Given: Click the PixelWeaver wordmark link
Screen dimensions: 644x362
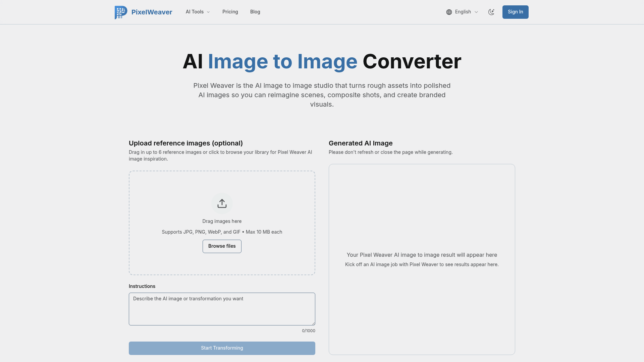Looking at the screenshot, I should (x=152, y=12).
